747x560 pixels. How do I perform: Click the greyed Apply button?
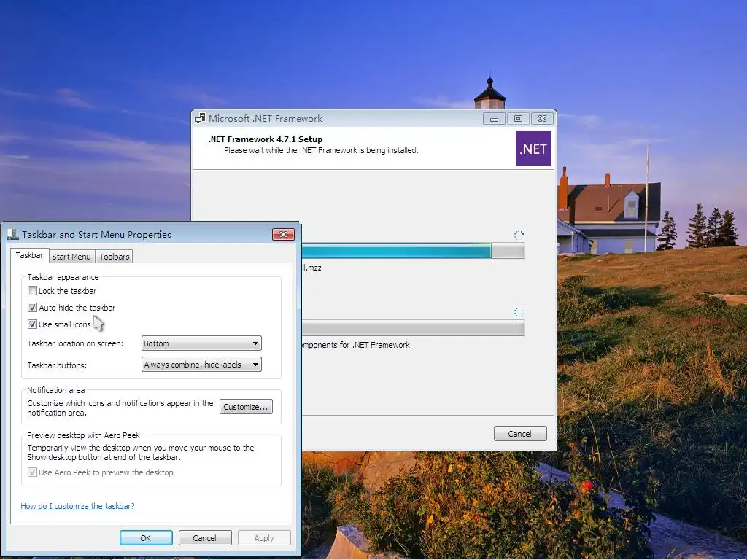[264, 538]
